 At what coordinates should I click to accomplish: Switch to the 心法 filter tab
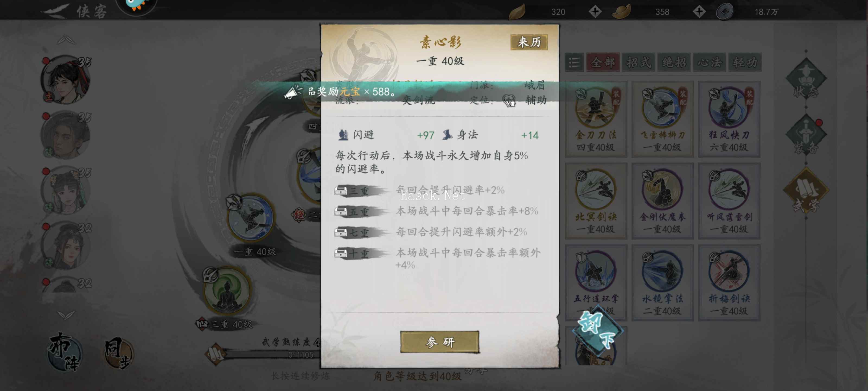710,62
